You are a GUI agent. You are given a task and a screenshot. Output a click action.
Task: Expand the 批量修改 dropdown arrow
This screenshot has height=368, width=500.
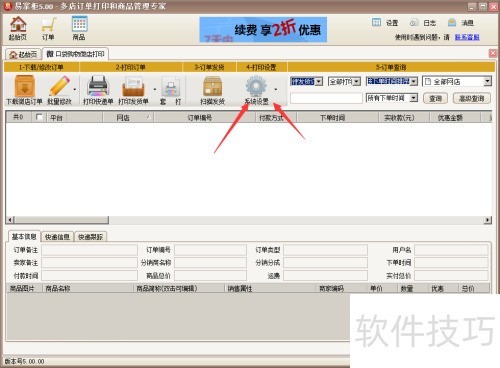[75, 89]
